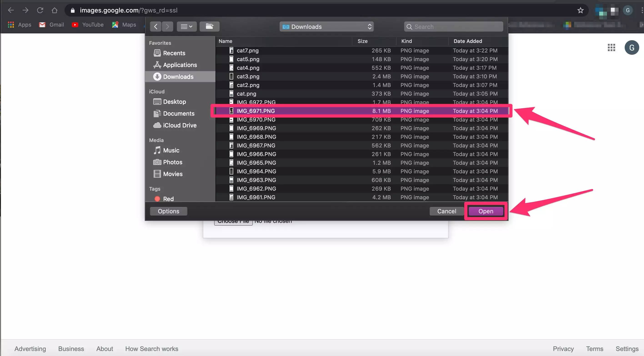The image size is (644, 356).
Task: Open Google apps grid icon
Action: 611,47
